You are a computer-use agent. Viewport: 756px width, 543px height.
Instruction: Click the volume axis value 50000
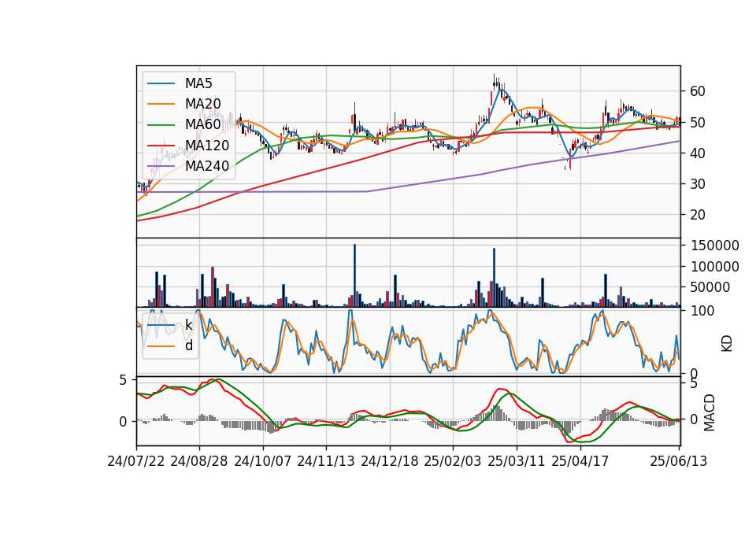(710, 287)
